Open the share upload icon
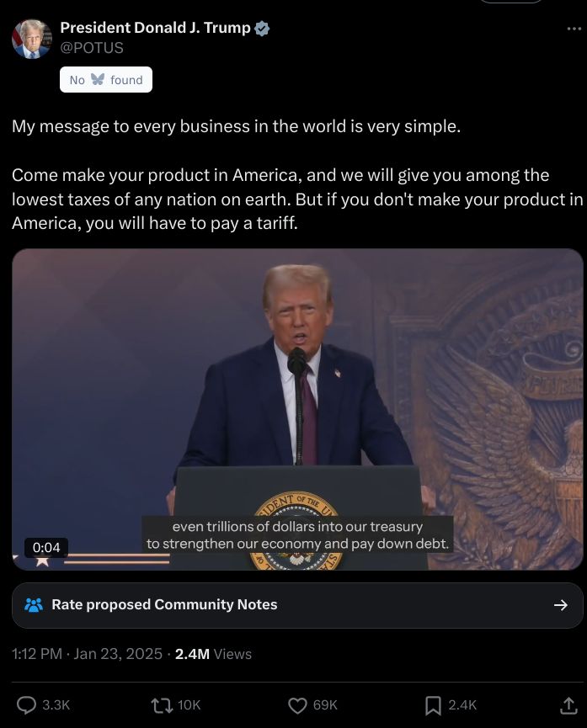The height and width of the screenshot is (728, 587). (568, 705)
